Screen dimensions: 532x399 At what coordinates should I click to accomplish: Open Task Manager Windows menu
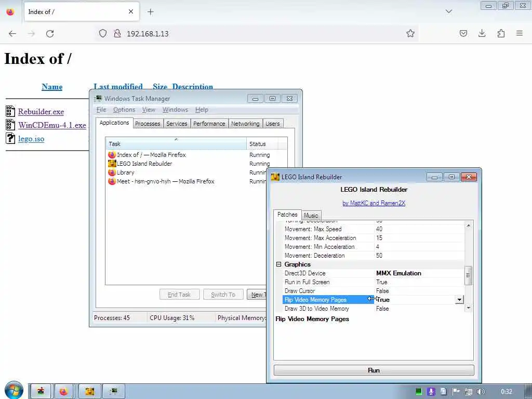click(x=175, y=110)
